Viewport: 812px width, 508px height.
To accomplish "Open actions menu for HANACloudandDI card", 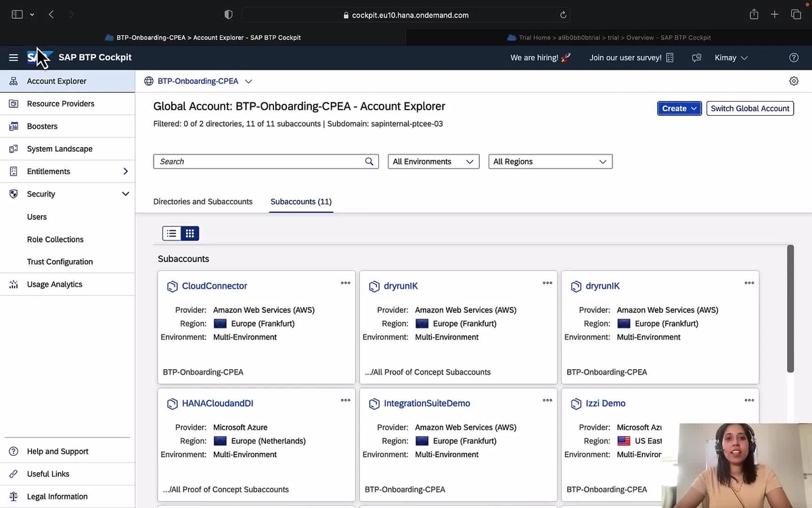I will (x=346, y=400).
